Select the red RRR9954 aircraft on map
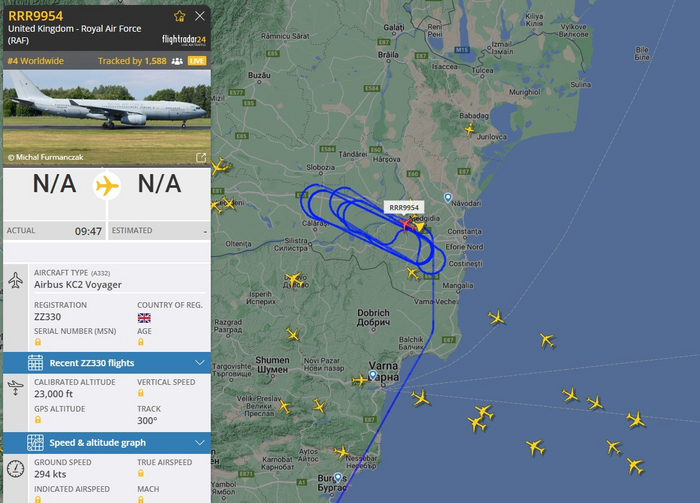Screen dimensions: 700x503 [406, 224]
